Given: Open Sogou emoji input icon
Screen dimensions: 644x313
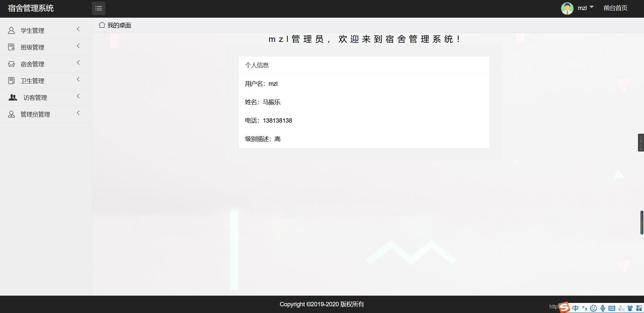Looking at the screenshot, I should [x=593, y=308].
